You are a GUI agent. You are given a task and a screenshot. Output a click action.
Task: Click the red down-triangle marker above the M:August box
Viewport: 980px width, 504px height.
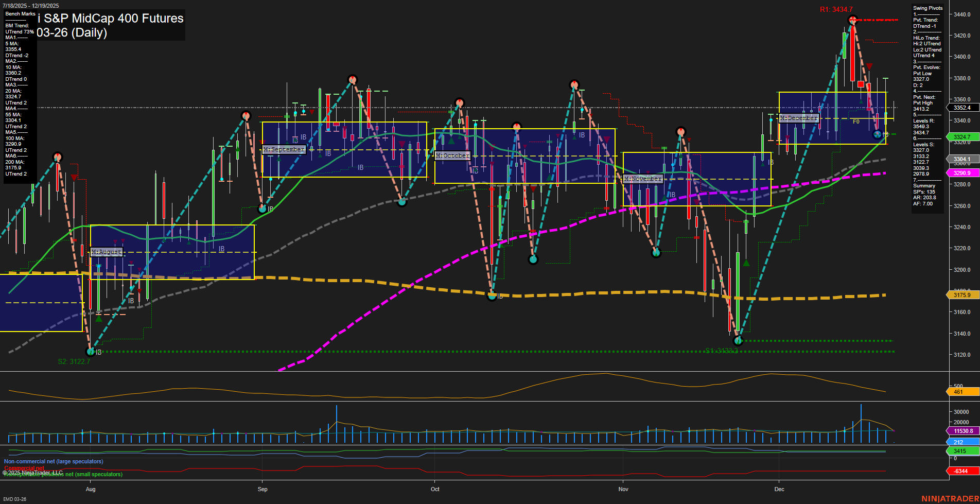[x=73, y=177]
